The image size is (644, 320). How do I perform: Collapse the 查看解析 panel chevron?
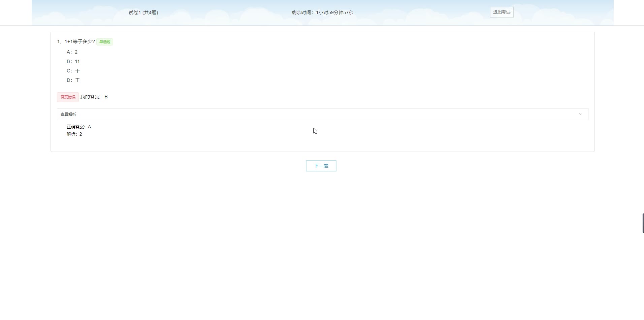[580, 114]
